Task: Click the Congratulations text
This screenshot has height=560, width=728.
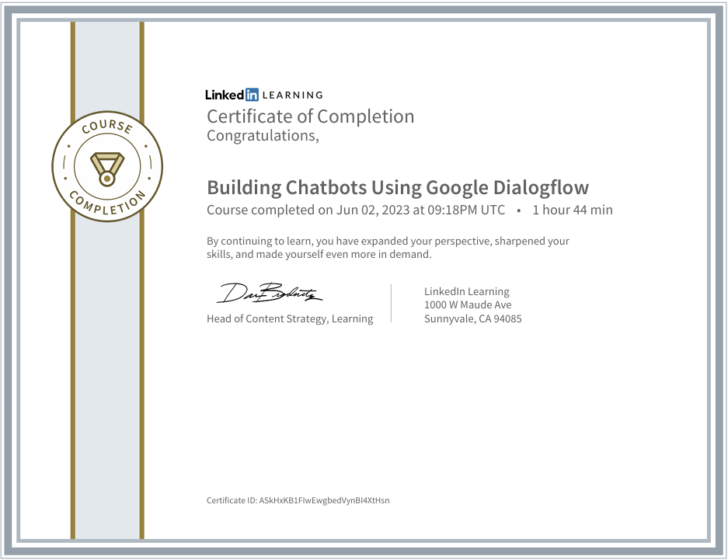Action: (x=263, y=135)
